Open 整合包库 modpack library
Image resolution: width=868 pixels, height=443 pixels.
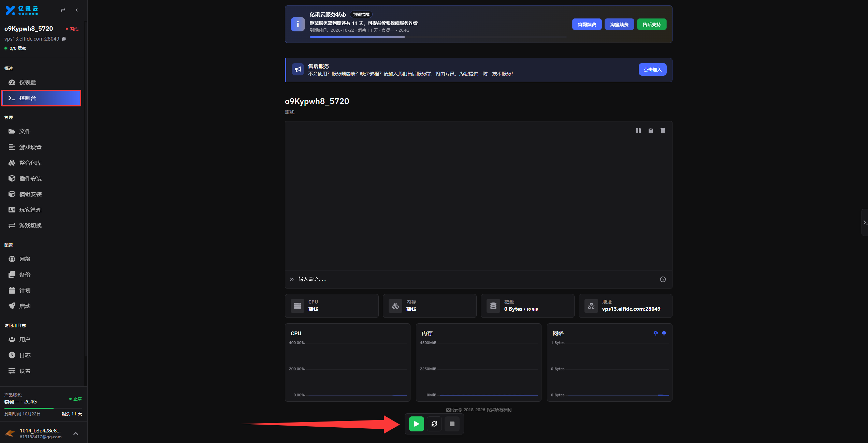click(x=41, y=163)
